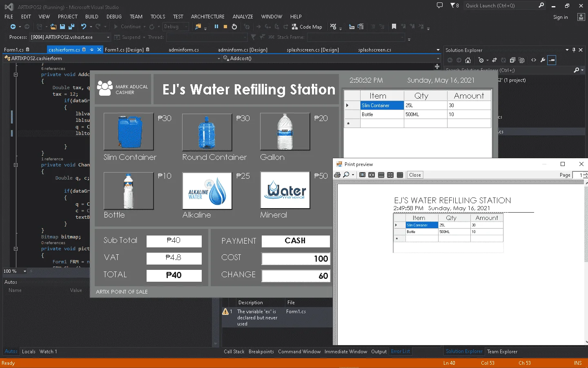Toggle pin on cashierform.cs tab
588x368 pixels.
[91, 49]
